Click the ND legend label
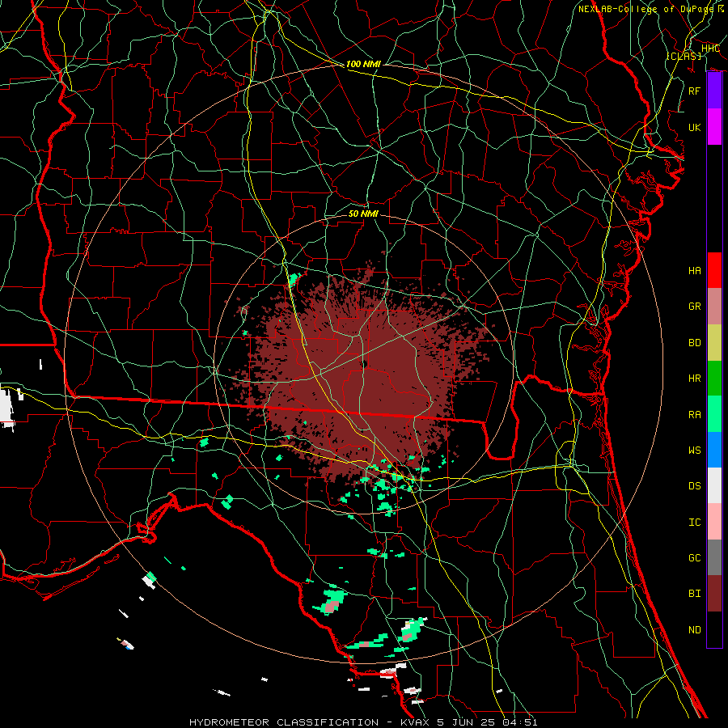This screenshot has height=728, width=728. coord(694,629)
